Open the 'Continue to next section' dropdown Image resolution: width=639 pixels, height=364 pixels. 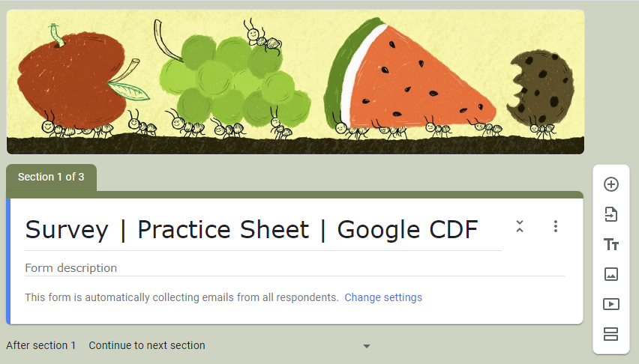(225, 345)
